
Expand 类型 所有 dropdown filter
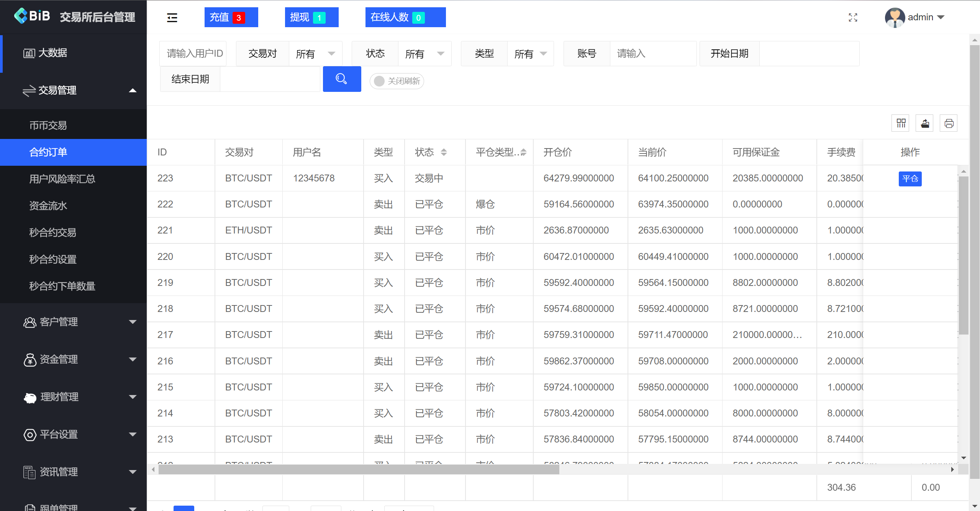click(x=531, y=54)
